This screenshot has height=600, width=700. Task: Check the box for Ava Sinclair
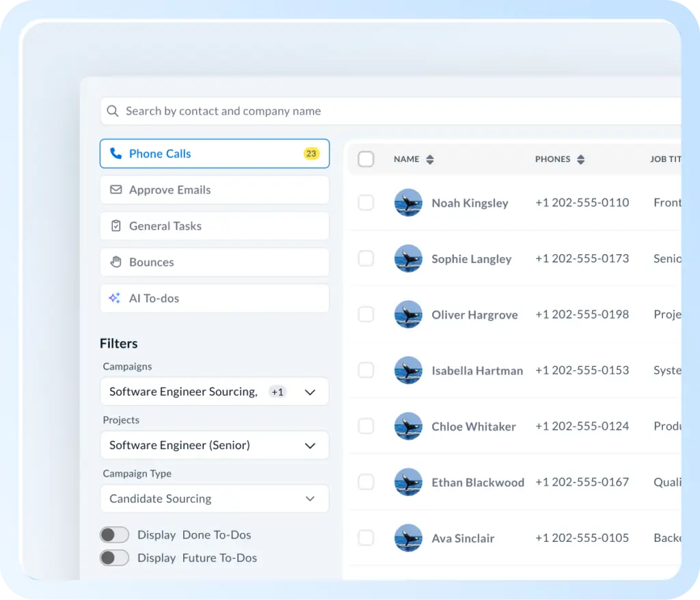click(366, 538)
